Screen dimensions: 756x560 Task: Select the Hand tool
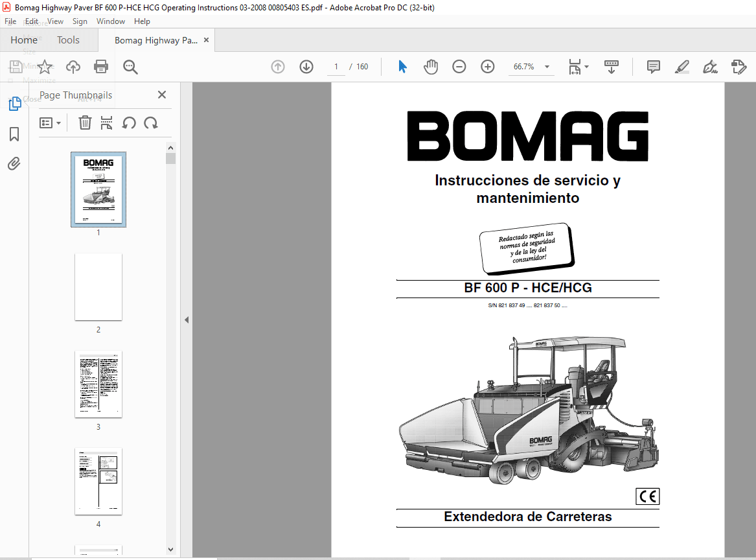pyautogui.click(x=430, y=66)
